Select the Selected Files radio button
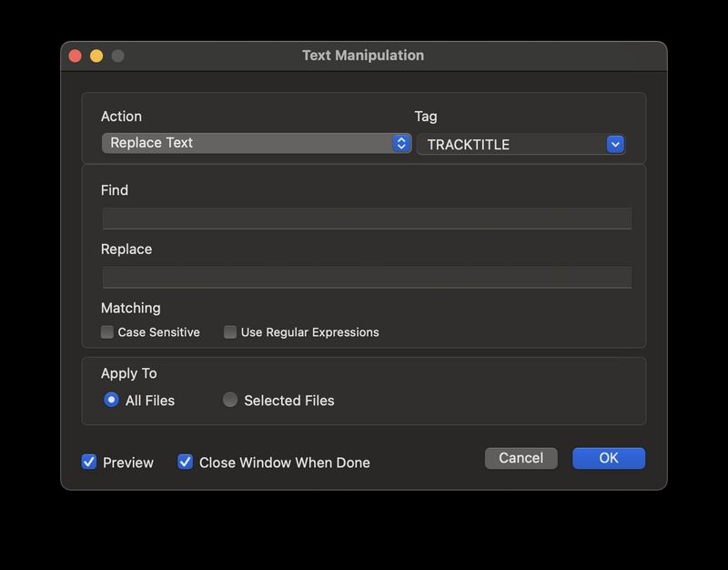The width and height of the screenshot is (728, 570). click(x=230, y=400)
